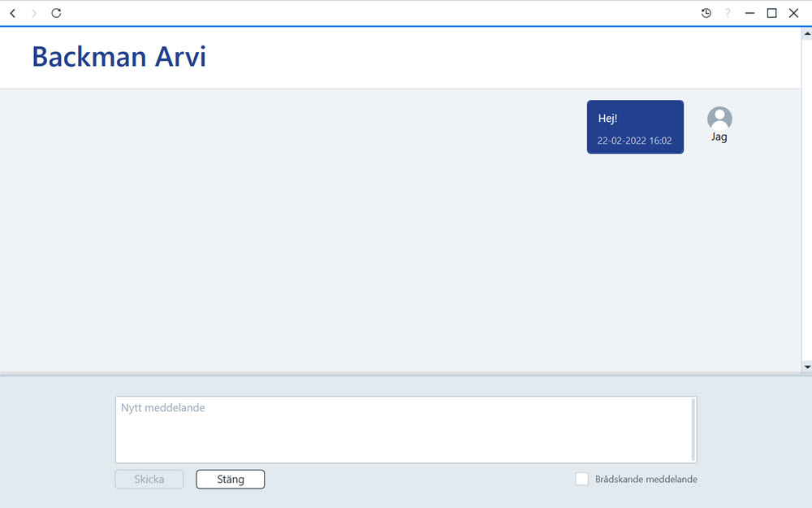Click the scroll up arrow of conversation
812x508 pixels.
(x=807, y=33)
